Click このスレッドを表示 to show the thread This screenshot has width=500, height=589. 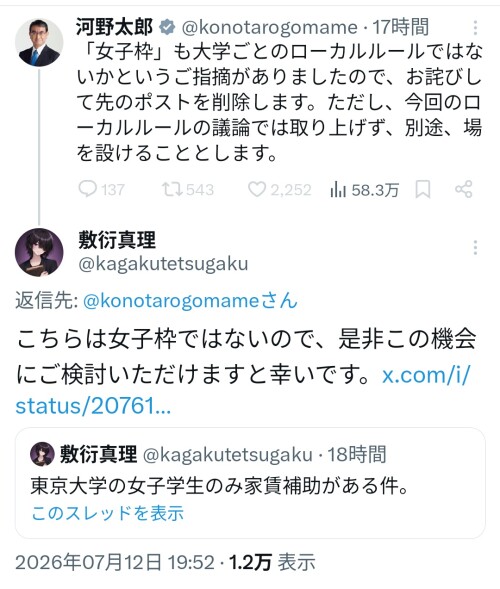[107, 513]
